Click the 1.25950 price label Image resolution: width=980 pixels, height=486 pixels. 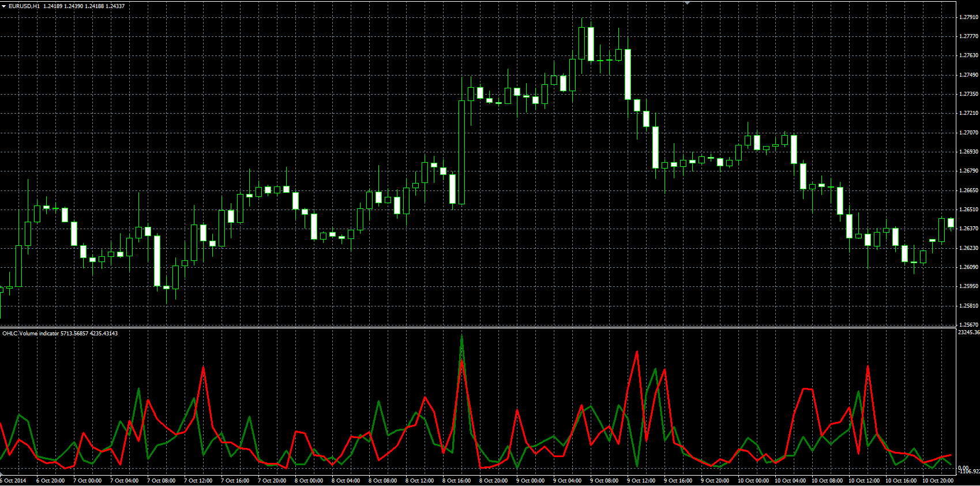968,286
